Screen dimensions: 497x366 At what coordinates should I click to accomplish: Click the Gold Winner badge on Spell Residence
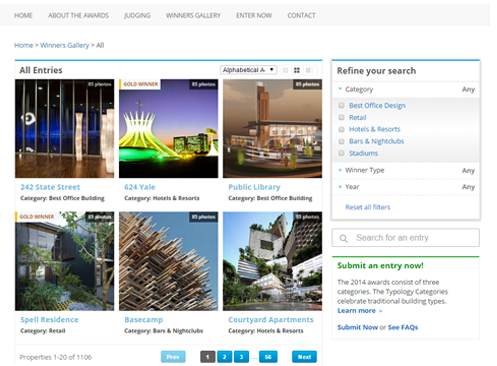[x=36, y=217]
